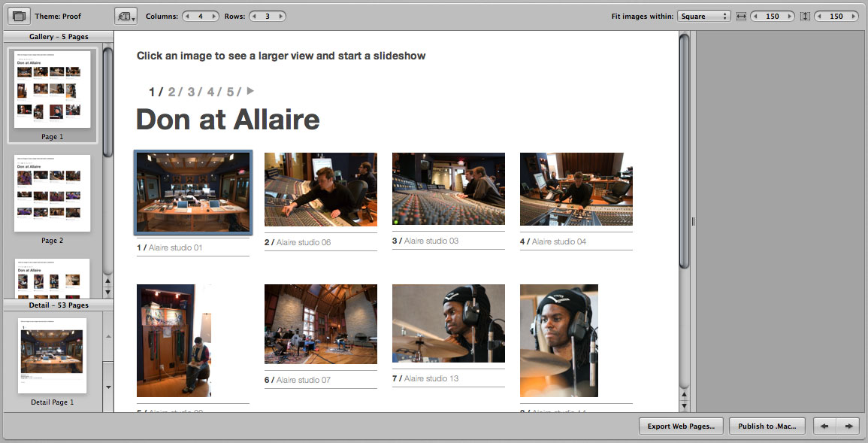Open the Alaire studio 07 image
This screenshot has width=868, height=443.
click(x=320, y=324)
